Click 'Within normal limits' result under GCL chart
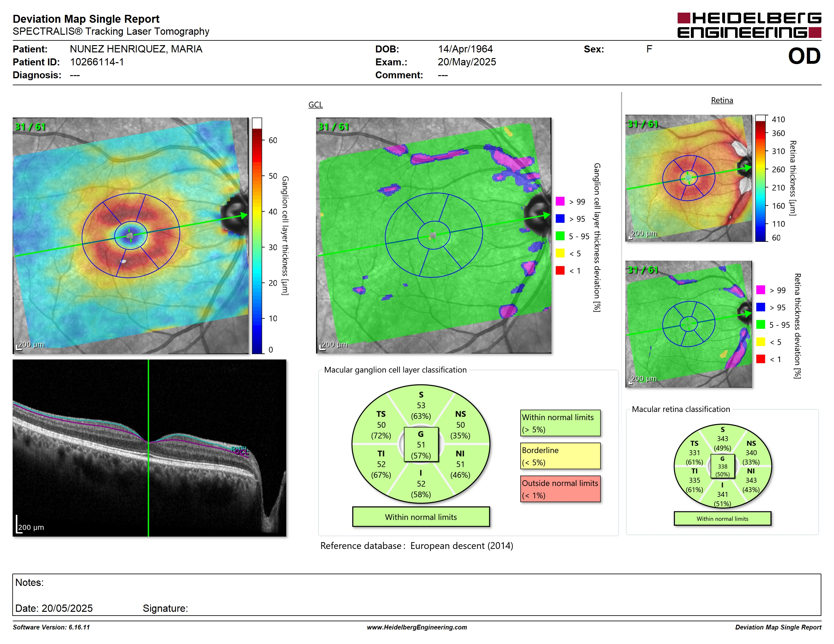 pos(421,516)
